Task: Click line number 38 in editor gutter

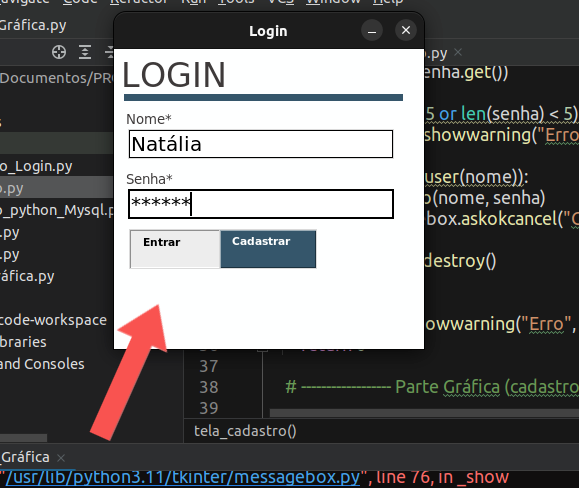Action: [209, 387]
